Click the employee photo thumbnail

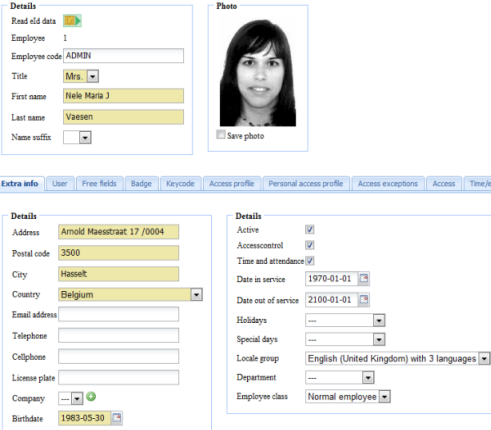pos(258,73)
